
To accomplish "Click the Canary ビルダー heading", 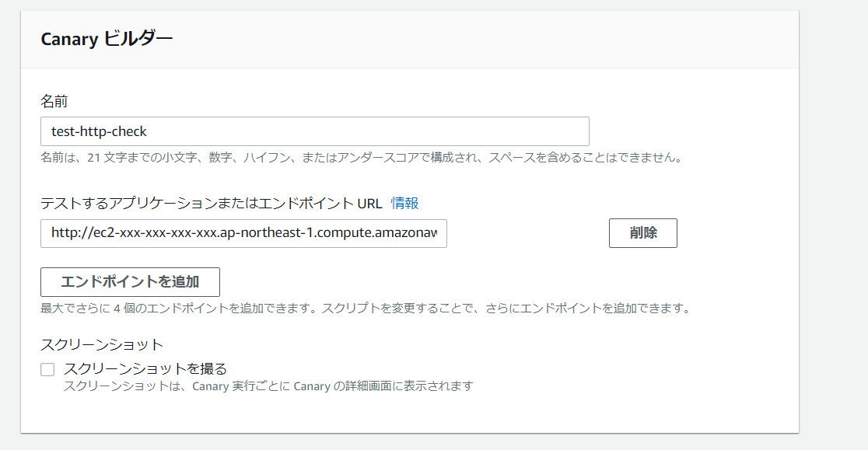I will coord(107,39).
